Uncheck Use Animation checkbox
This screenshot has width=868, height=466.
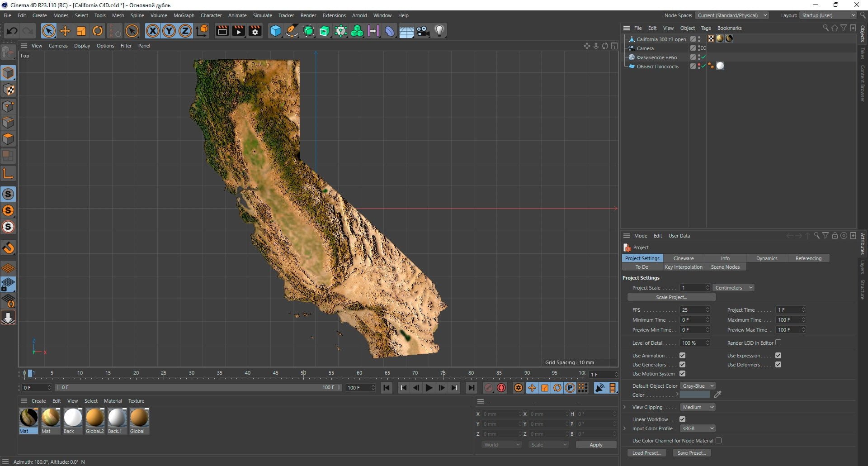682,356
